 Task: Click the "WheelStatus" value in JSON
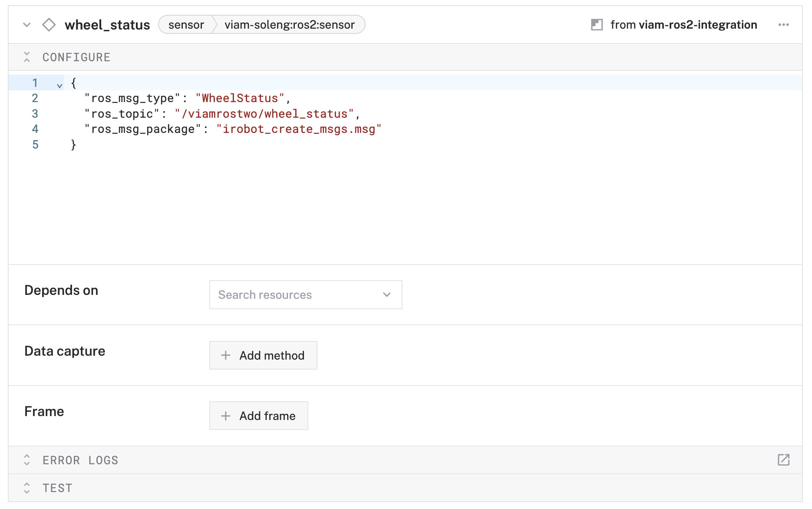[240, 98]
